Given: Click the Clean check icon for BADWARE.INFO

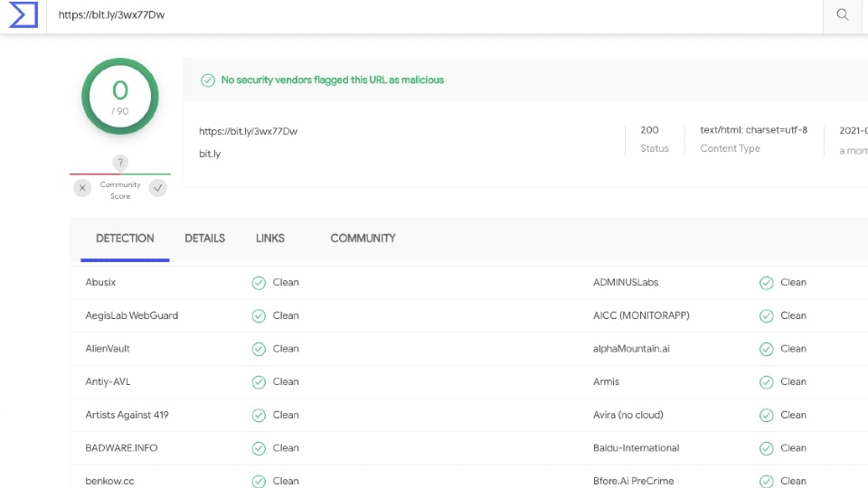Looking at the screenshot, I should point(259,449).
